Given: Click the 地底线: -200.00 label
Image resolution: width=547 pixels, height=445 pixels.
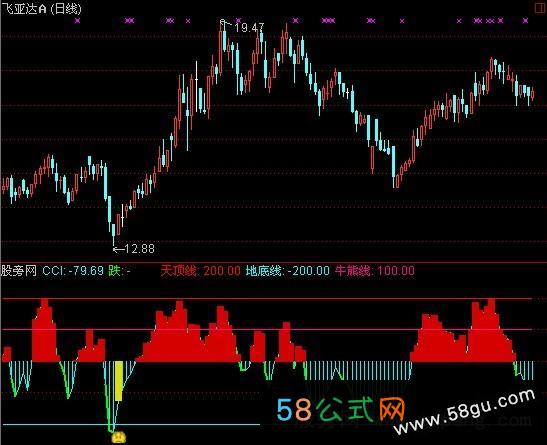Looking at the screenshot, I should 287,271.
